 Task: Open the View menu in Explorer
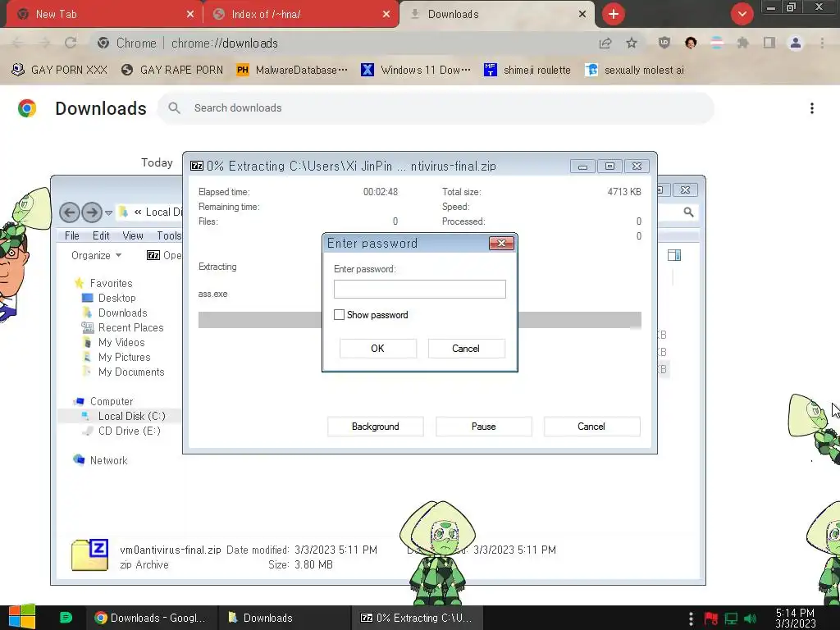tap(133, 235)
